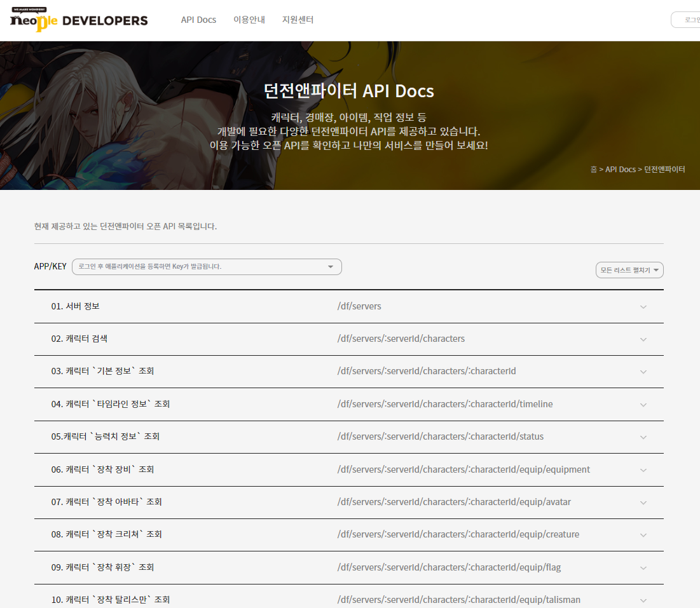Expand the 05. 능력치 정보 조회 chevron
The width and height of the screenshot is (700, 608).
click(x=643, y=437)
